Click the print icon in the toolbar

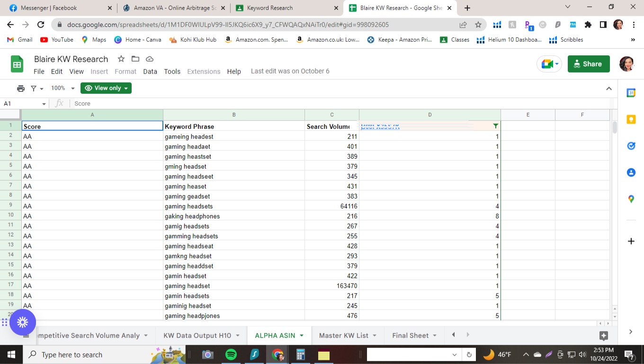coord(21,88)
